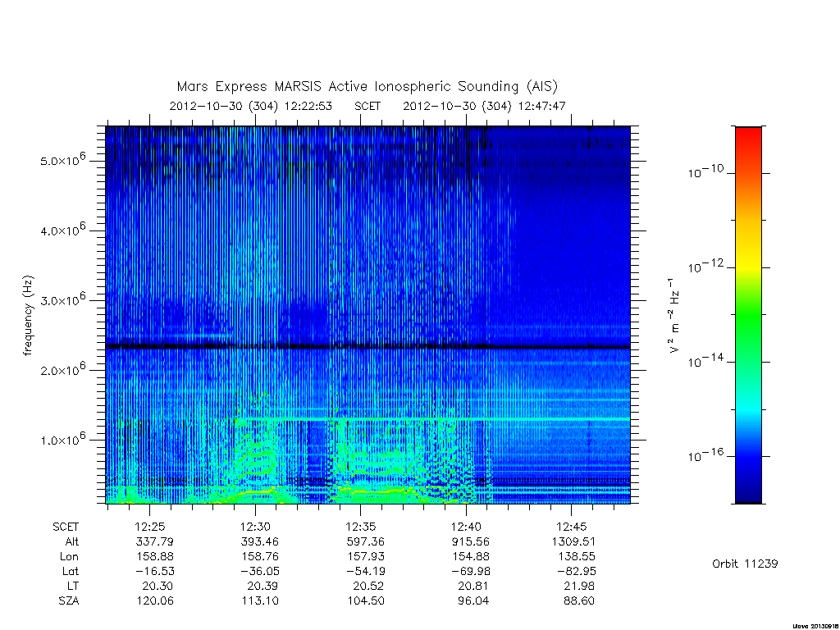Click the 12:40 time tick label
Viewport: 840px width, 630px height.
(466, 527)
